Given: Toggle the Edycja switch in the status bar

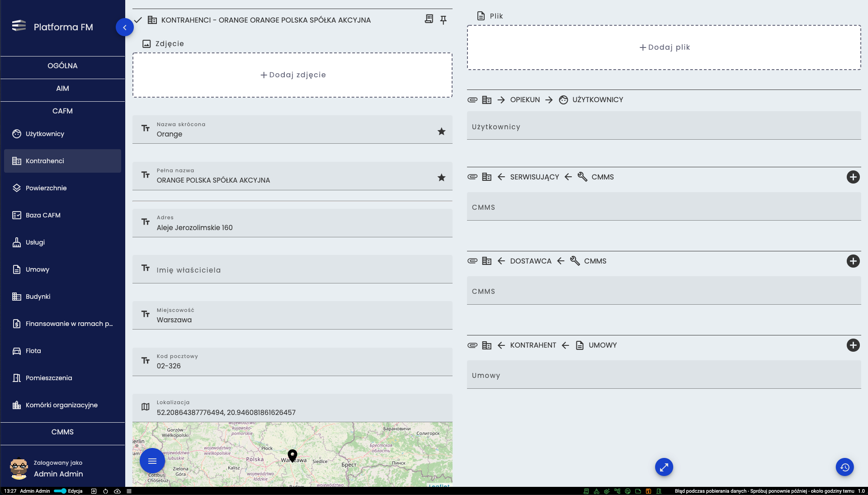Looking at the screenshot, I should point(60,491).
